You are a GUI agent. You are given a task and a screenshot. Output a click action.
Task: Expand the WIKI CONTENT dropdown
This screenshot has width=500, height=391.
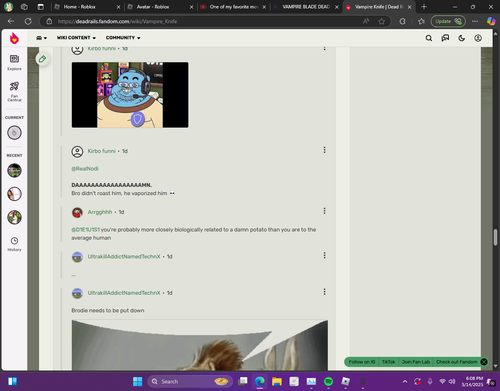(76, 38)
